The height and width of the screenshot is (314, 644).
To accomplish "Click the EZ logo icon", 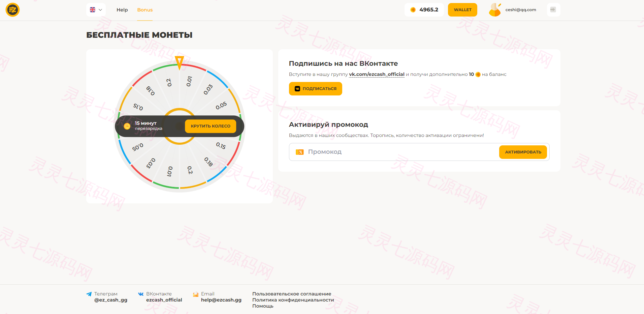I will coord(12,10).
